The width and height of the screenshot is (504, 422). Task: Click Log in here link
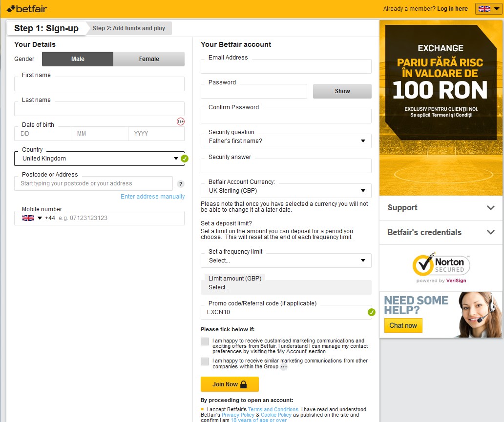point(452,9)
